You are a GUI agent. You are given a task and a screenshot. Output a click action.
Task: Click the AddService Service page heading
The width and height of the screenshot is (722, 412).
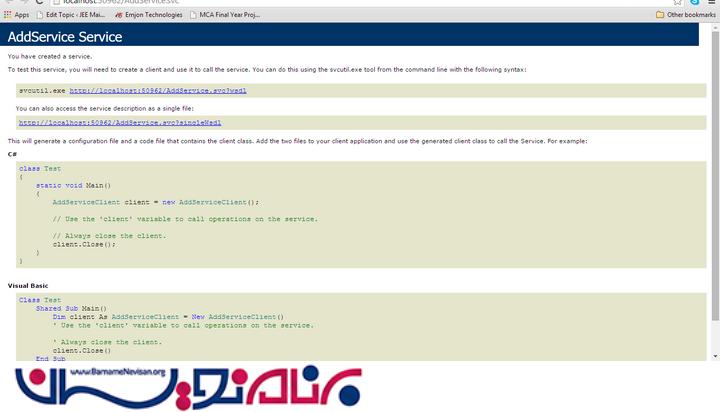(65, 37)
